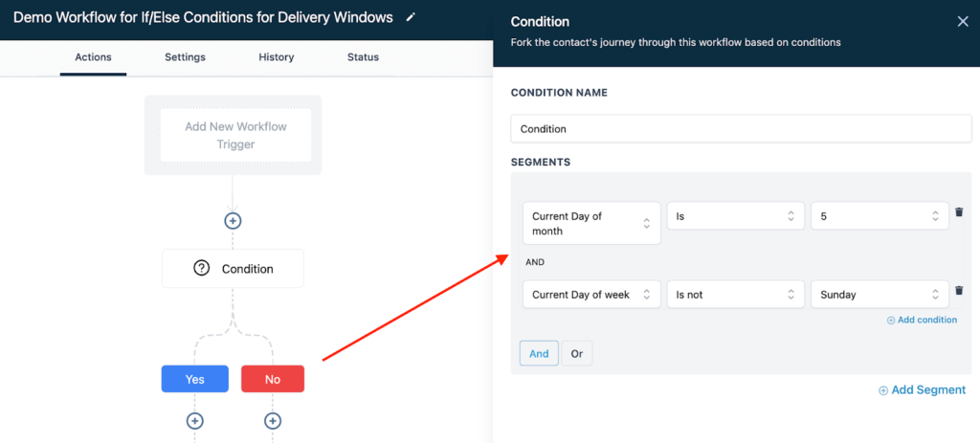Open the Current Day of month dropdown
The height and width of the screenshot is (443, 980).
click(x=590, y=223)
